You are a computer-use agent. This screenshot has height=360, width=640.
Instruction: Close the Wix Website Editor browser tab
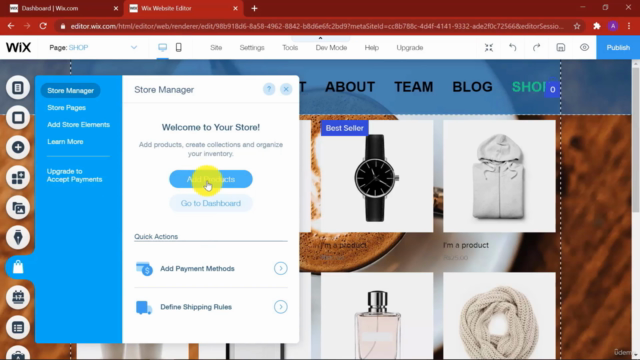(x=236, y=8)
